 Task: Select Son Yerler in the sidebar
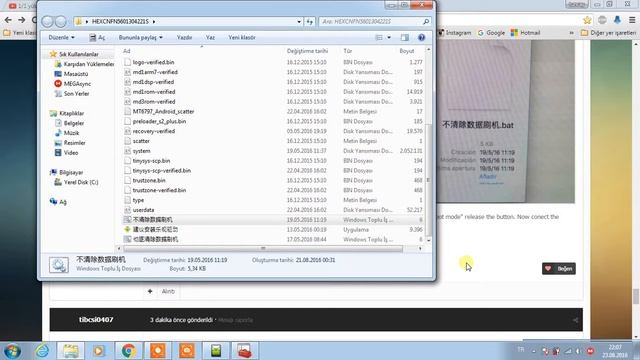point(71,93)
